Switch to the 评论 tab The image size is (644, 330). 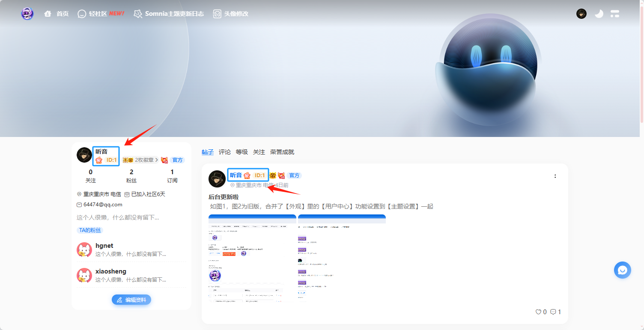pyautogui.click(x=225, y=152)
